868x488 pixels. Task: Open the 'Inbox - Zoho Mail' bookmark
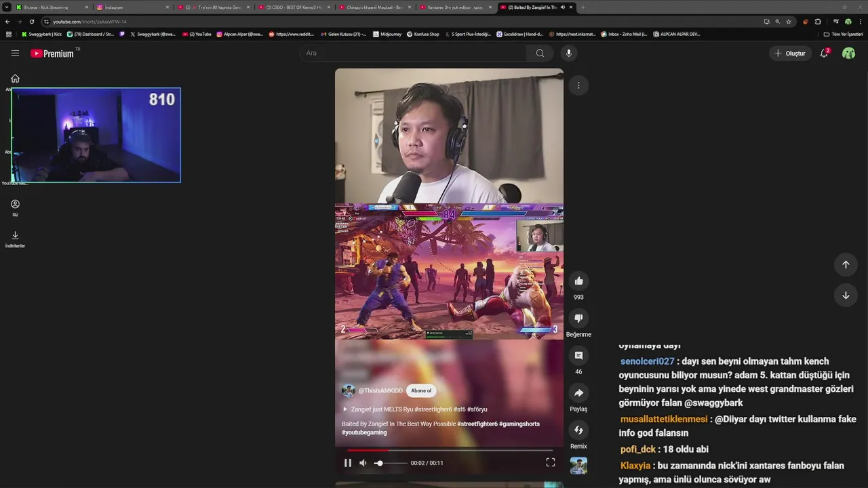coord(624,34)
